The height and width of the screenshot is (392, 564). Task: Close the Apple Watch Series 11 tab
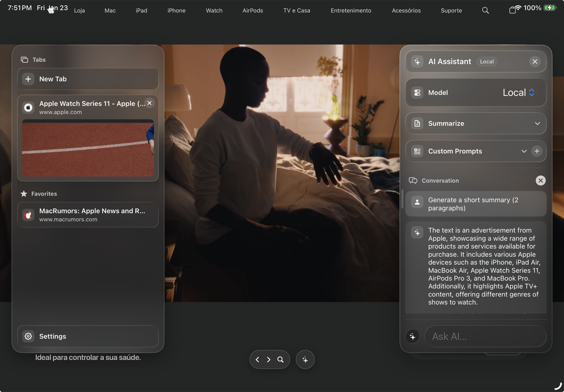149,103
